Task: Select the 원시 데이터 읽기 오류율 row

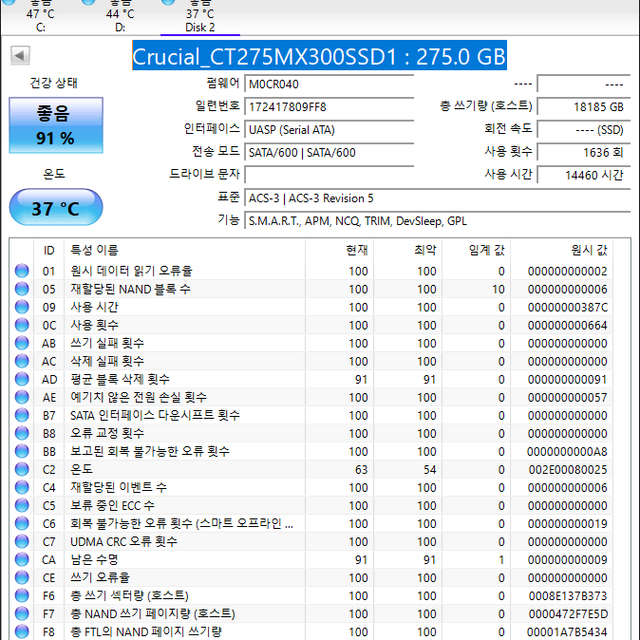Action: click(x=311, y=271)
